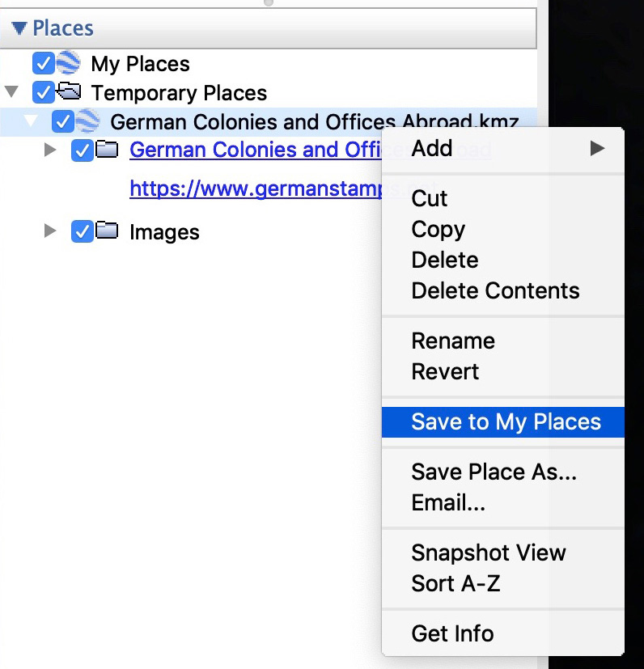Collapse the Temporary Places tree node

coord(11,91)
